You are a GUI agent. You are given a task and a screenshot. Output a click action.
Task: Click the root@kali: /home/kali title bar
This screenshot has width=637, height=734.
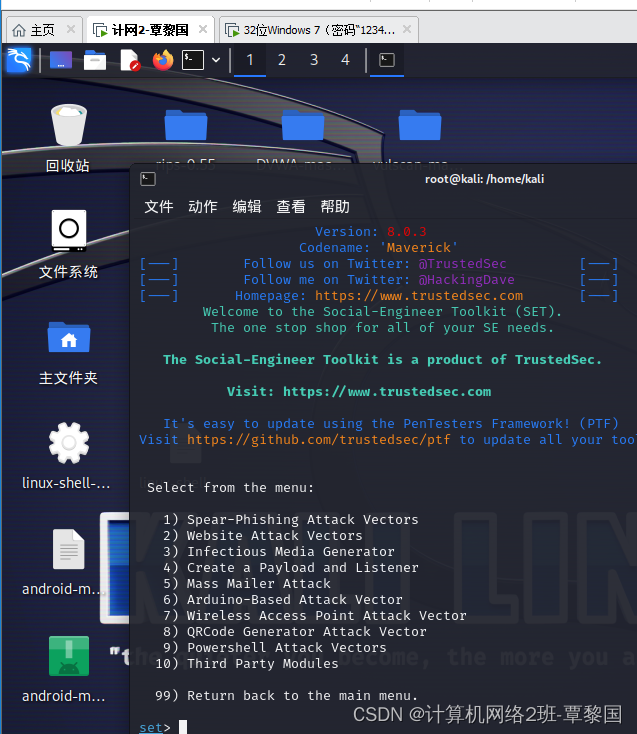click(x=484, y=179)
